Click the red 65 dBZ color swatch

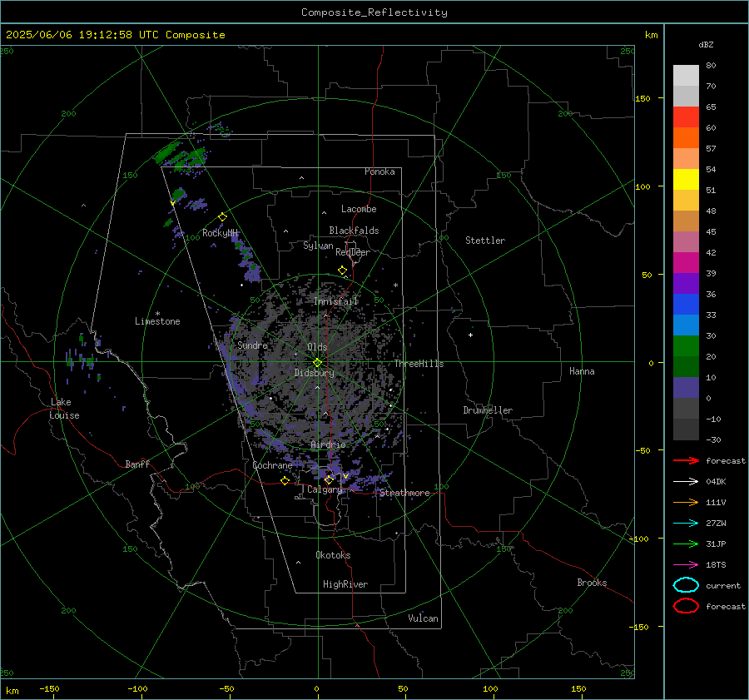point(686,117)
